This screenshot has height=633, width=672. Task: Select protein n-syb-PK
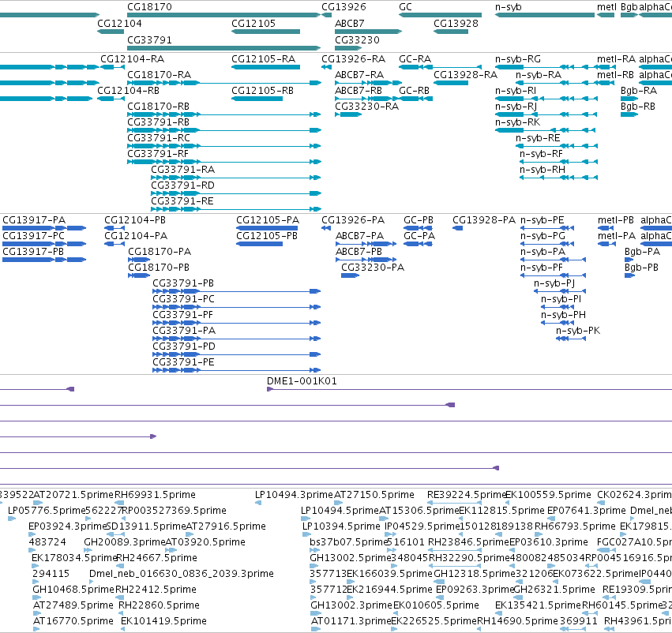pos(578,331)
